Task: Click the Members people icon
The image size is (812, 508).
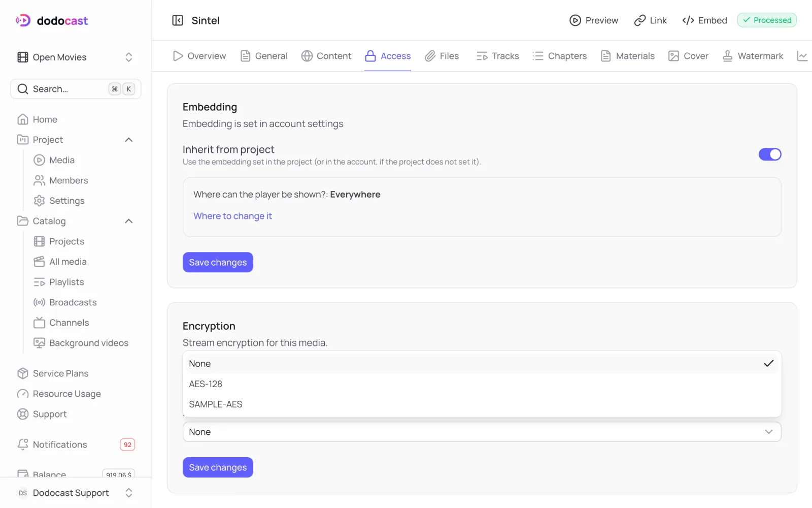Action: click(39, 180)
